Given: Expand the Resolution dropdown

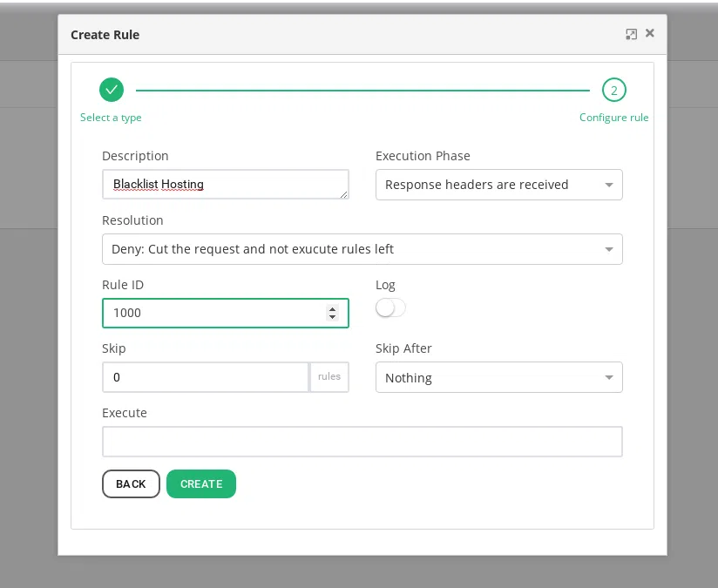Looking at the screenshot, I should click(362, 248).
